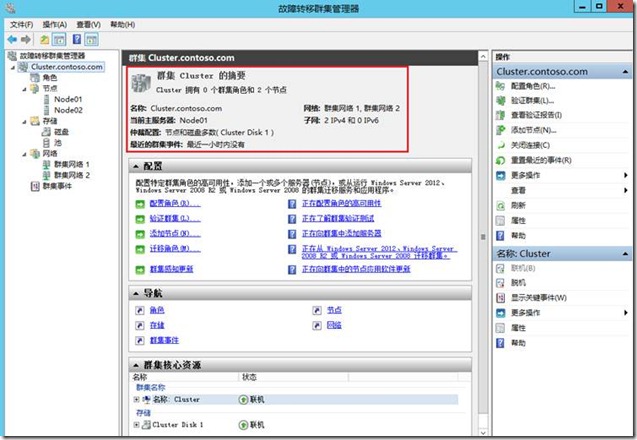The height and width of the screenshot is (440, 637).
Task: Select the 角色 node in the left tree
Action: 50,78
